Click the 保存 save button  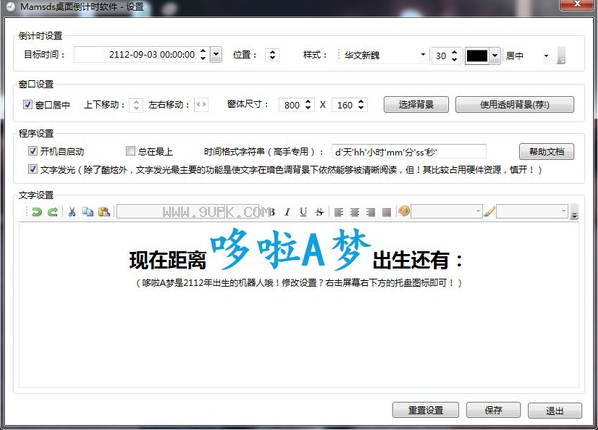[x=493, y=410]
